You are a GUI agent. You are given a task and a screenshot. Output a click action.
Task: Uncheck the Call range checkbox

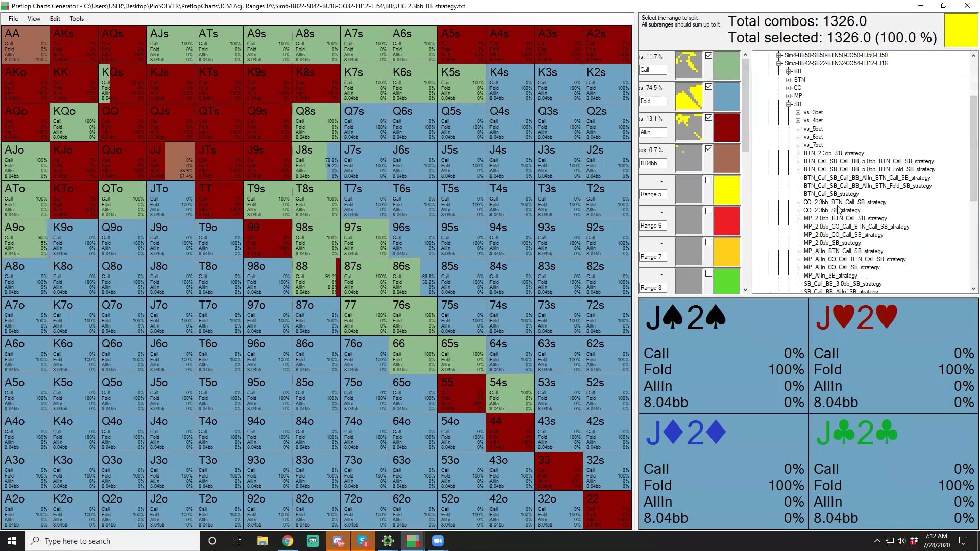tap(708, 56)
